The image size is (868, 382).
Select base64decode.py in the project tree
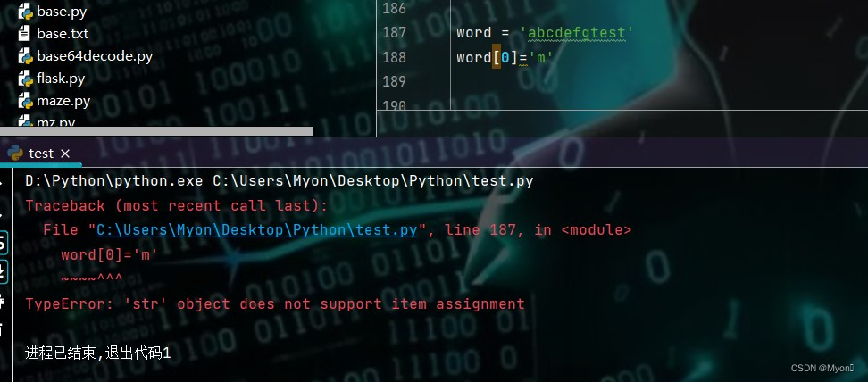coord(95,56)
